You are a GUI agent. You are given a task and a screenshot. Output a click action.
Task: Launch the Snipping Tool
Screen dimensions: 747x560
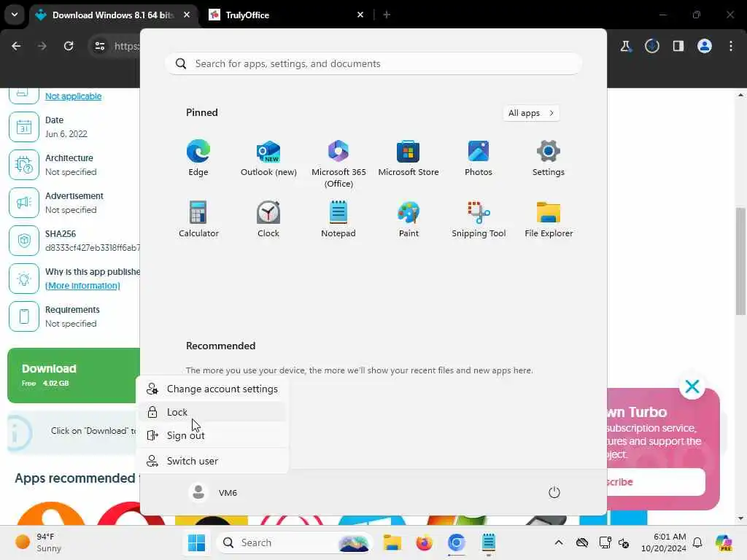pos(479,219)
